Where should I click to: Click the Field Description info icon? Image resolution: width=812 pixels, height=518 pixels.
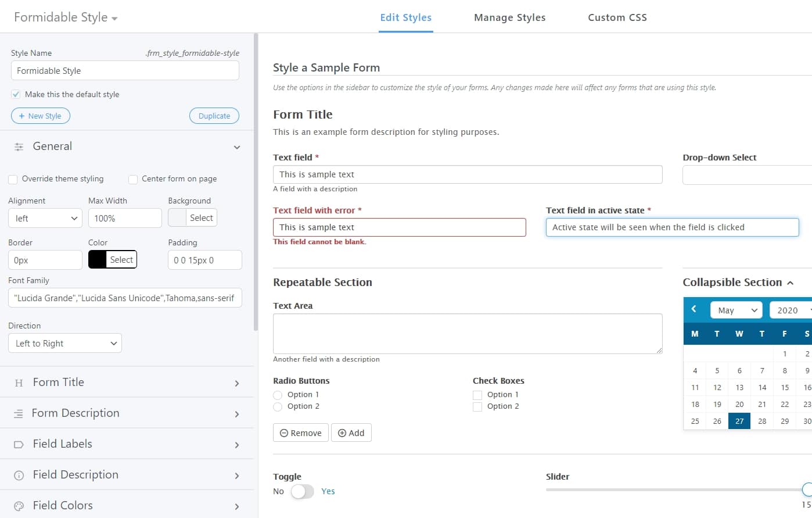click(19, 476)
